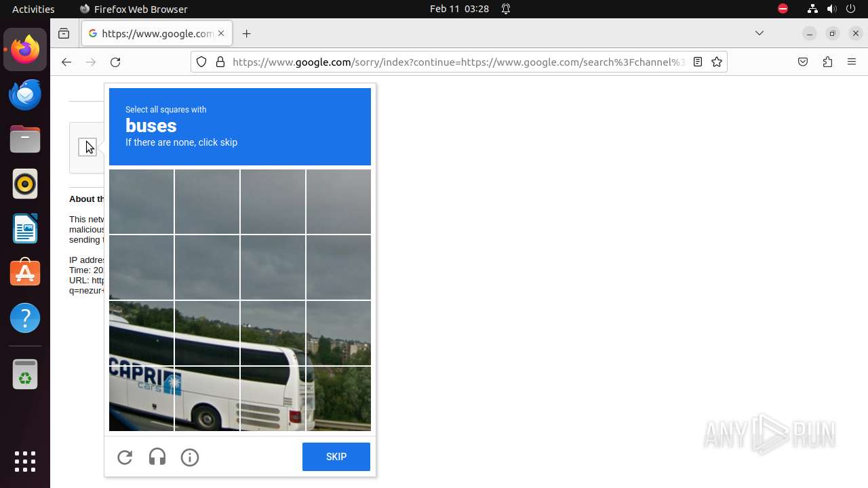The width and height of the screenshot is (868, 488).
Task: Open network status indicator
Action: click(x=812, y=9)
